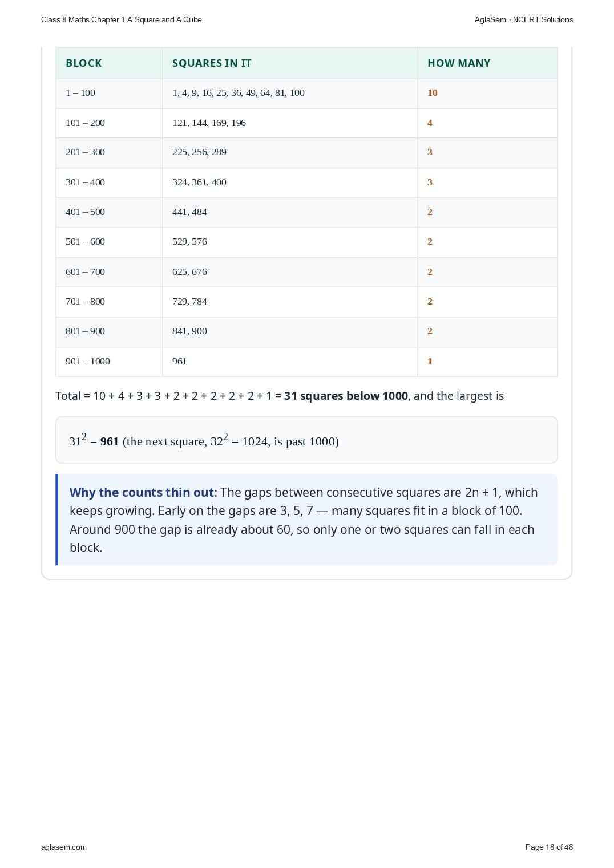Click the 'Why the counts thin out:' heading
This screenshot has width=614, height=868.
143,492
